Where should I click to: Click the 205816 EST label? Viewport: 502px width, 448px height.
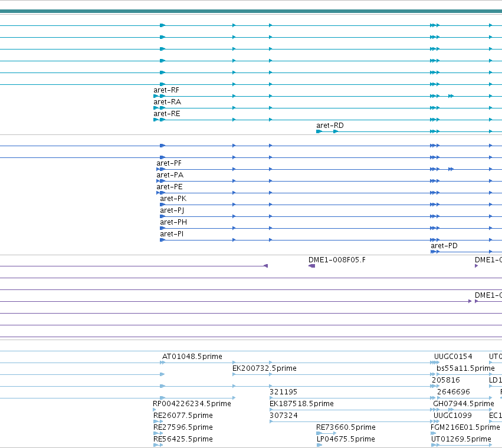click(x=445, y=380)
